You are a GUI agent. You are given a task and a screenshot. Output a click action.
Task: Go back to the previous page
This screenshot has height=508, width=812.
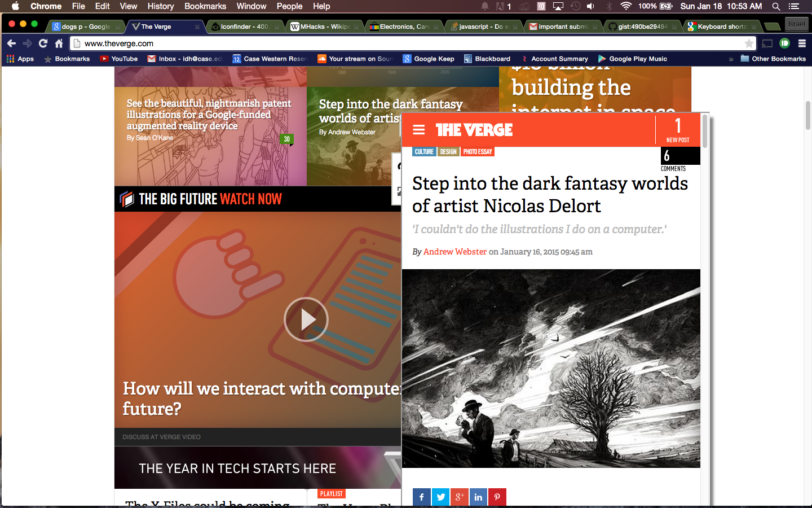coord(11,43)
